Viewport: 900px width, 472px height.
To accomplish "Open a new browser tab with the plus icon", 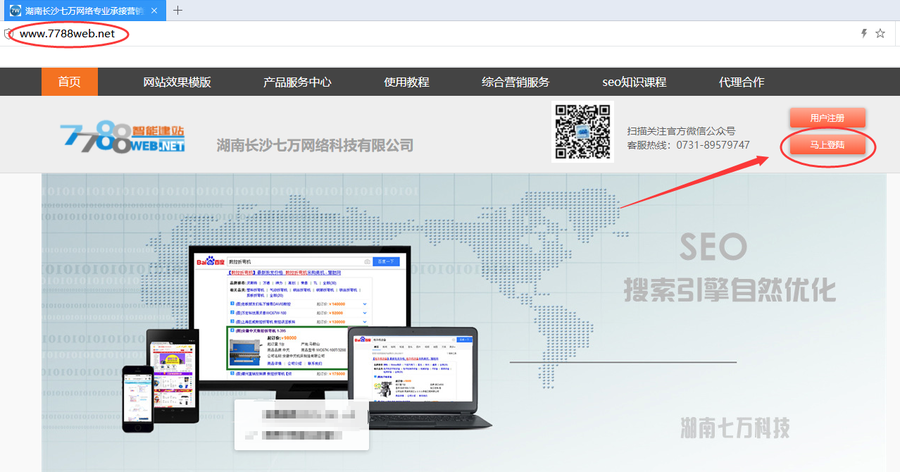I will 177,10.
